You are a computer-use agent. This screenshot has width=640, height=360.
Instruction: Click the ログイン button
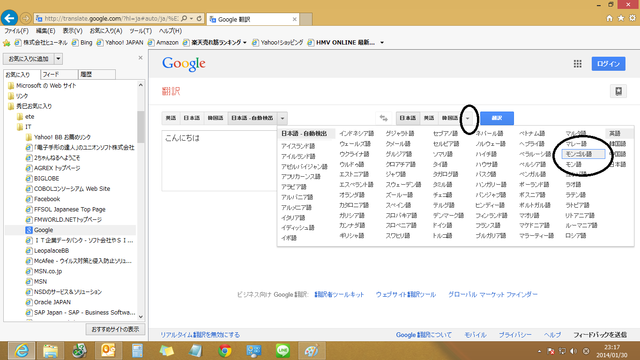tap(608, 64)
